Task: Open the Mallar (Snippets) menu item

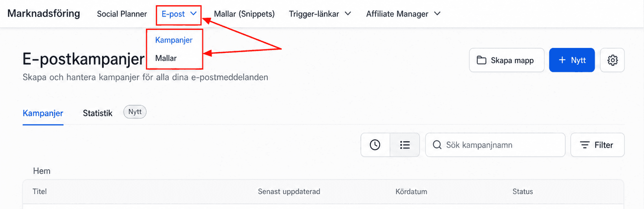Action: click(x=244, y=14)
